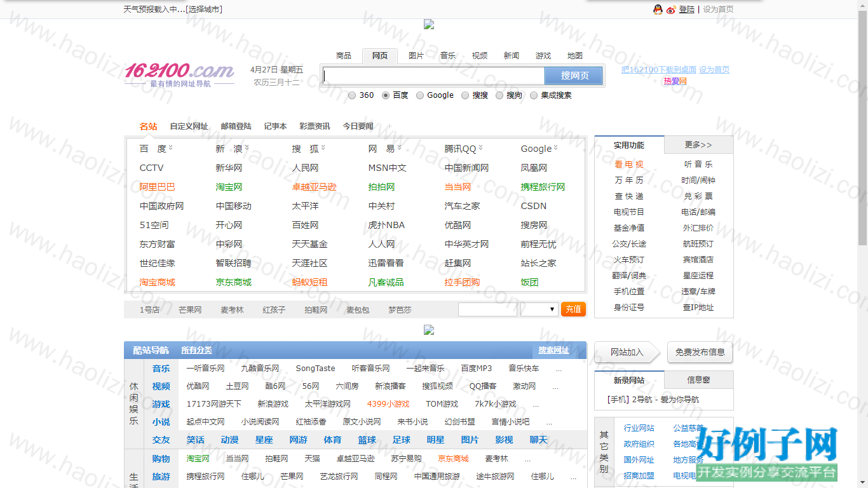The height and width of the screenshot is (488, 868).
Task: Select the 百度 search engine radio button
Action: coord(386,95)
